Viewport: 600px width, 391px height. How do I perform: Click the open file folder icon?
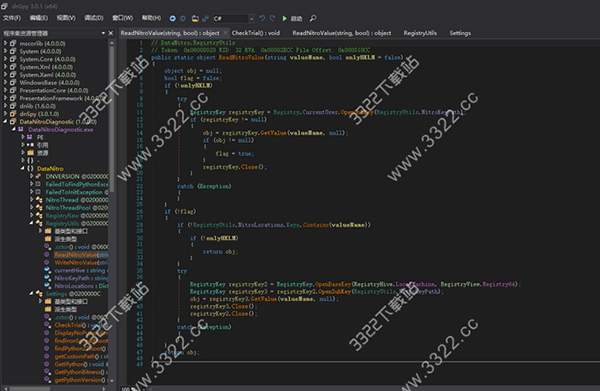pyautogui.click(x=195, y=18)
